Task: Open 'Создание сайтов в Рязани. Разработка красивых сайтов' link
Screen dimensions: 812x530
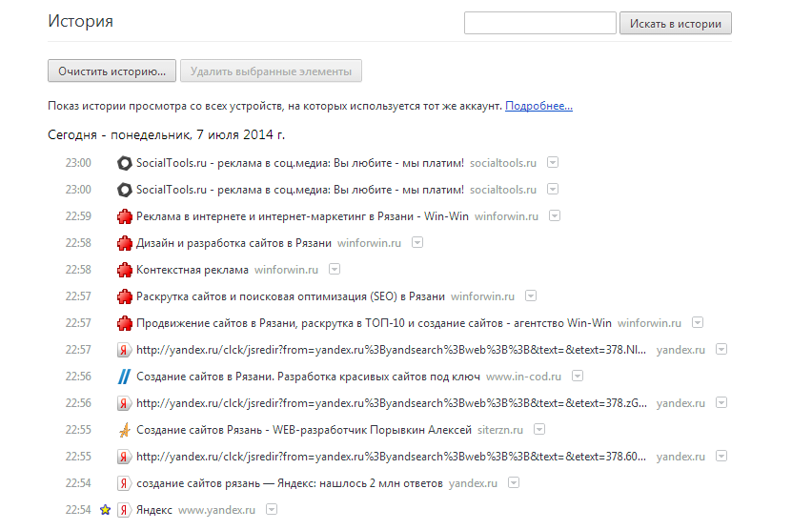Action: click(x=308, y=377)
